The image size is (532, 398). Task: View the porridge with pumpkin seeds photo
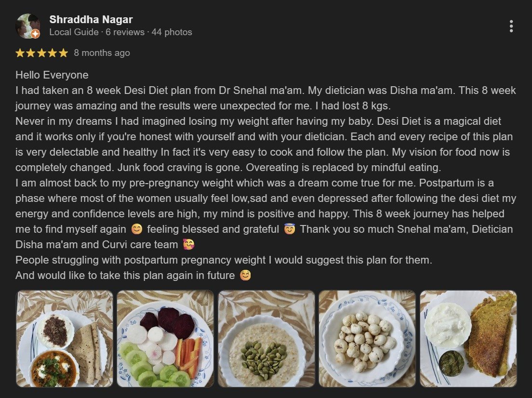point(266,338)
